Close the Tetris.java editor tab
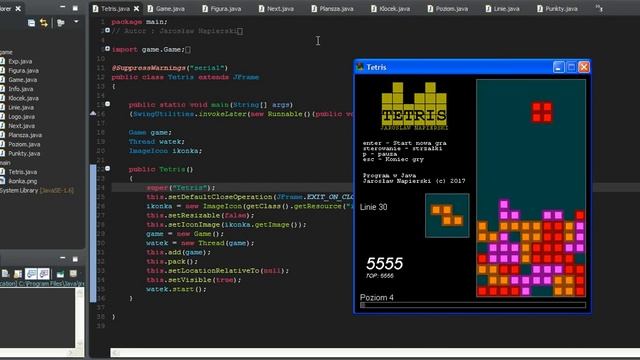 tap(136, 9)
